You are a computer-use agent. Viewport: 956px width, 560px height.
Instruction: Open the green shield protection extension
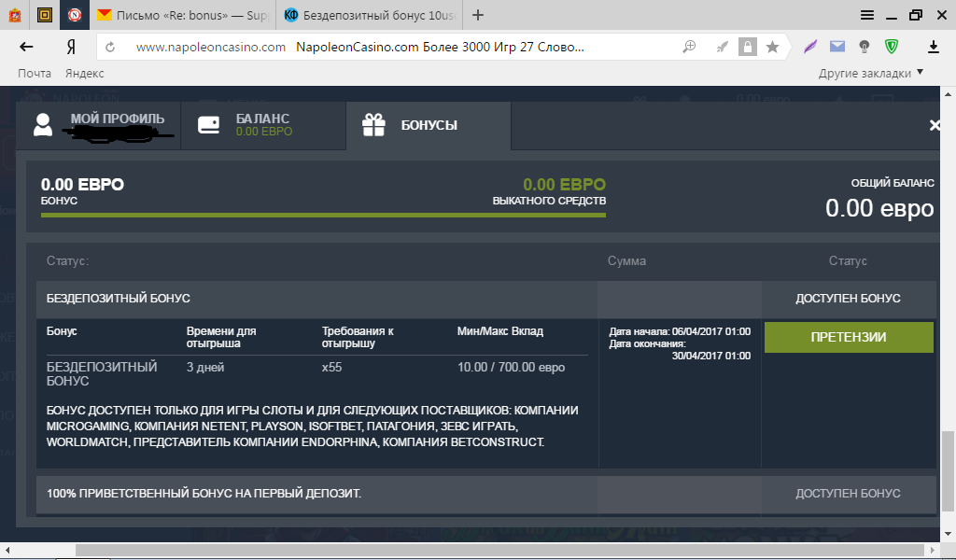click(x=892, y=47)
